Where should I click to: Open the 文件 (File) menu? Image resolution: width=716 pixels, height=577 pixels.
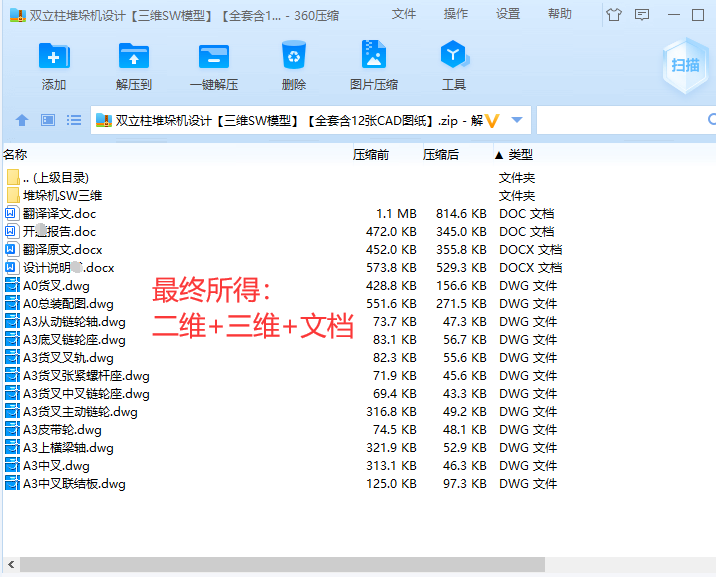click(x=404, y=14)
